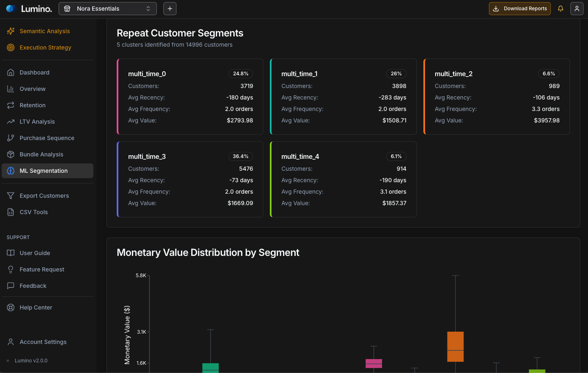Screen dimensions: 588x373
Task: Click the user profile icon
Action: tap(577, 8)
